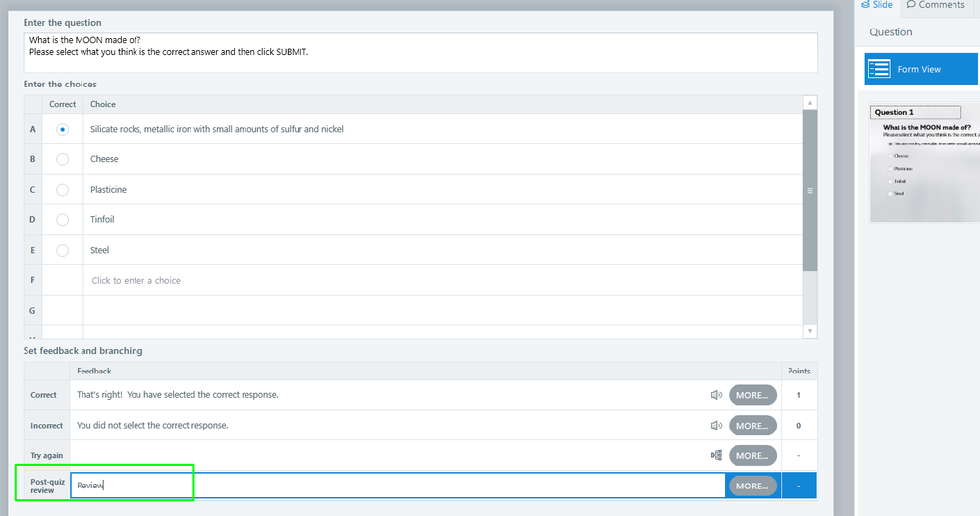Mark Tinfoil as the correct answer

[x=62, y=219]
